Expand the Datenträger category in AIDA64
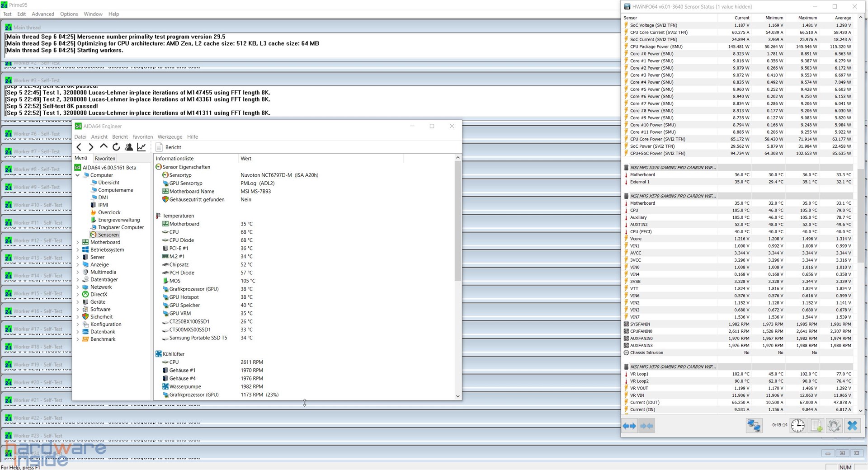This screenshot has width=868, height=470. pyautogui.click(x=78, y=279)
